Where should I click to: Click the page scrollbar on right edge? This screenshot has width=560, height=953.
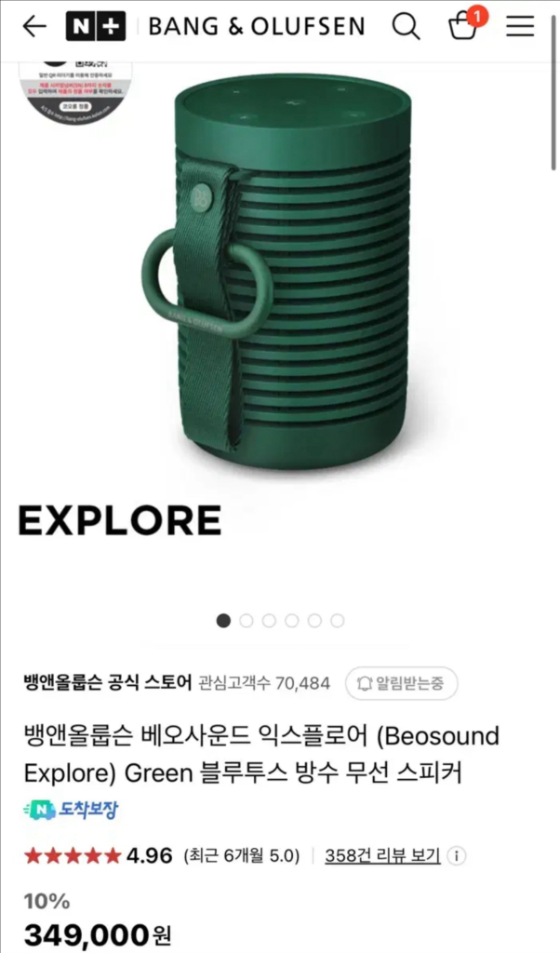click(553, 115)
